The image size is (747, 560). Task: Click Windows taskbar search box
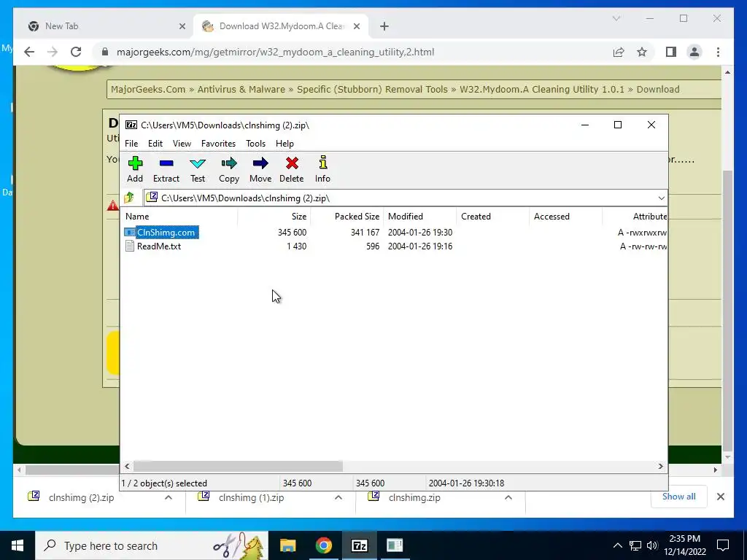pos(152,545)
